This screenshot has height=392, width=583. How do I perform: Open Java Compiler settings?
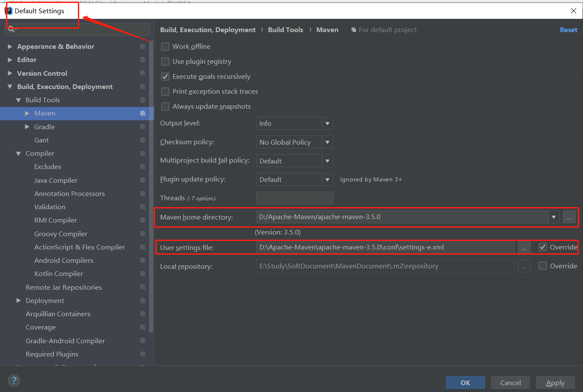tap(56, 180)
